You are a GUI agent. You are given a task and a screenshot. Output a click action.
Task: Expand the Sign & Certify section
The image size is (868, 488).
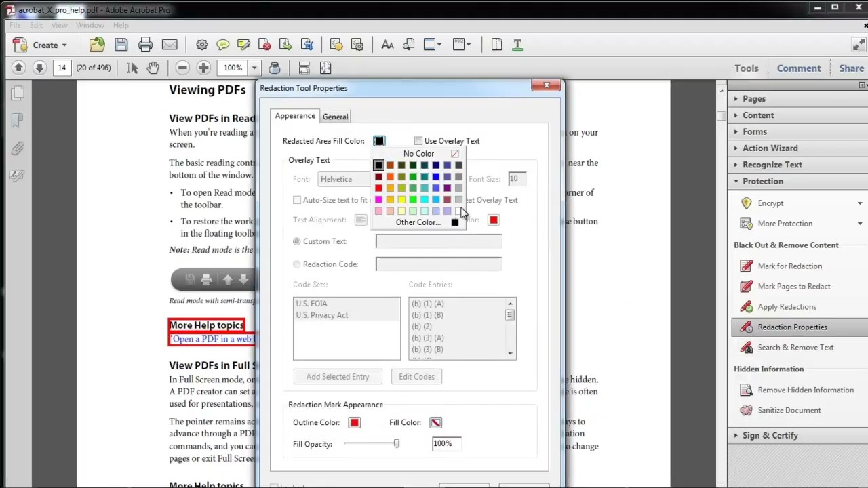[770, 435]
